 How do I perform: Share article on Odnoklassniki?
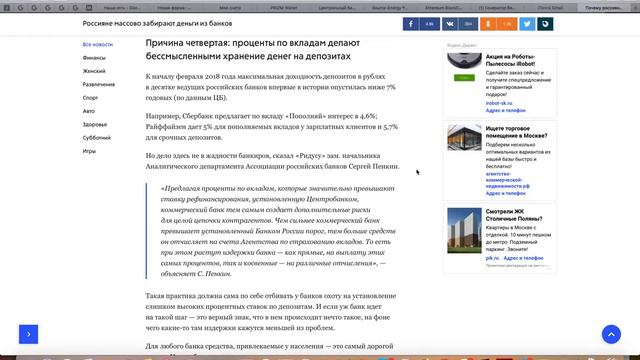click(x=488, y=24)
